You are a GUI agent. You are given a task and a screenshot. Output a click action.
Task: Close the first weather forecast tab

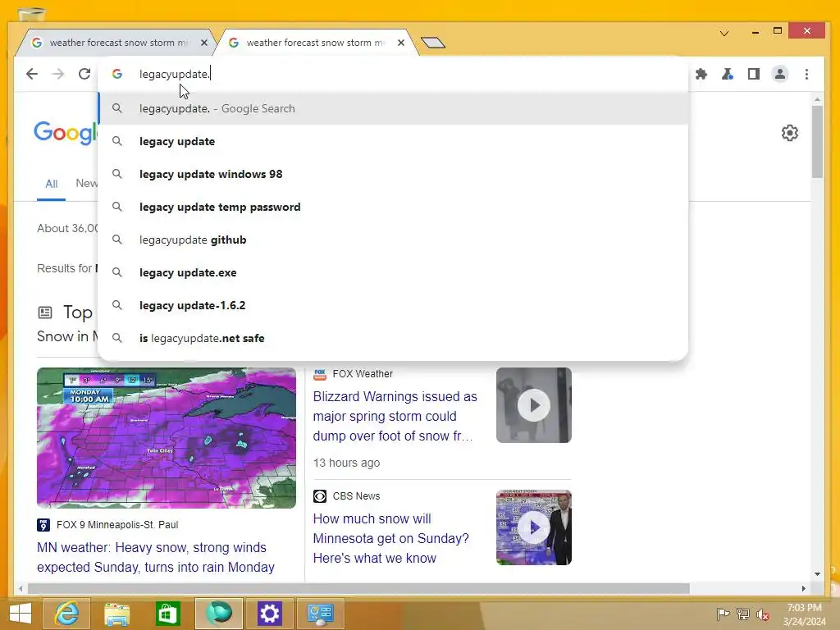tap(204, 43)
